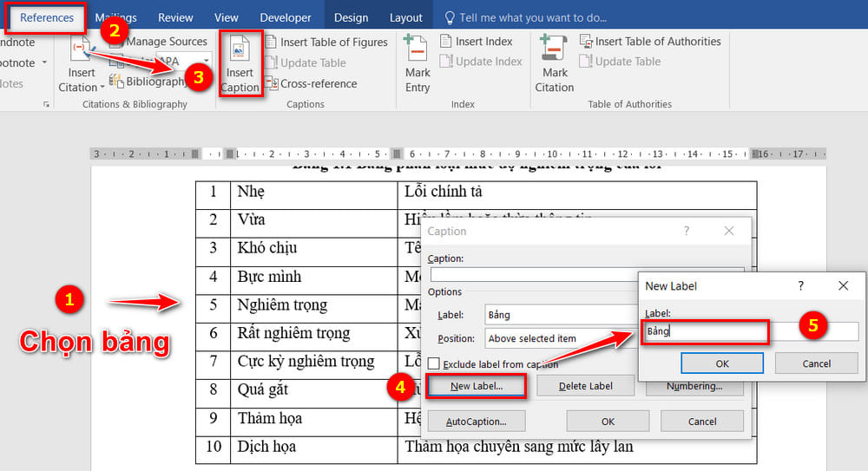
Task: Close the Caption dialog
Action: tap(729, 231)
